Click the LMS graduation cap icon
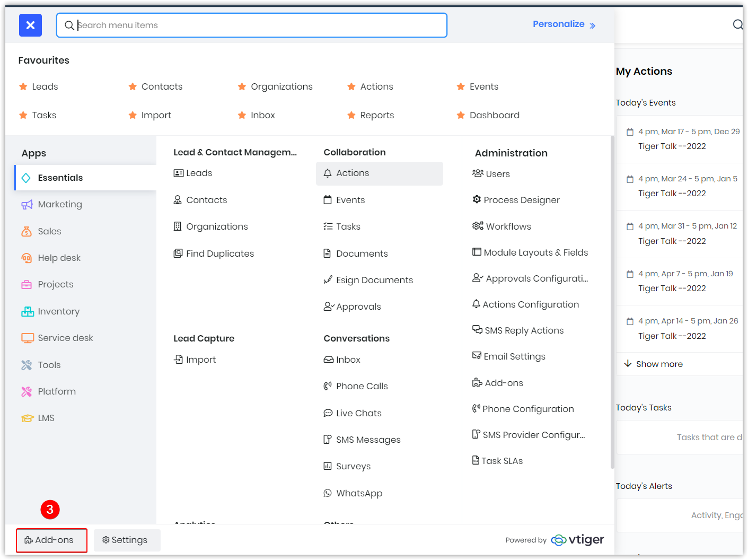Image resolution: width=748 pixels, height=560 pixels. (27, 418)
